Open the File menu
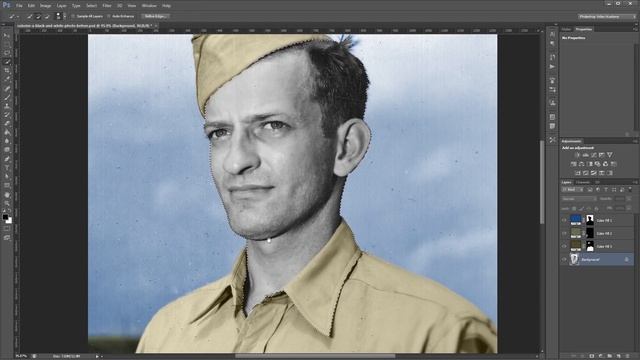Image resolution: width=640 pixels, height=360 pixels. (x=19, y=6)
